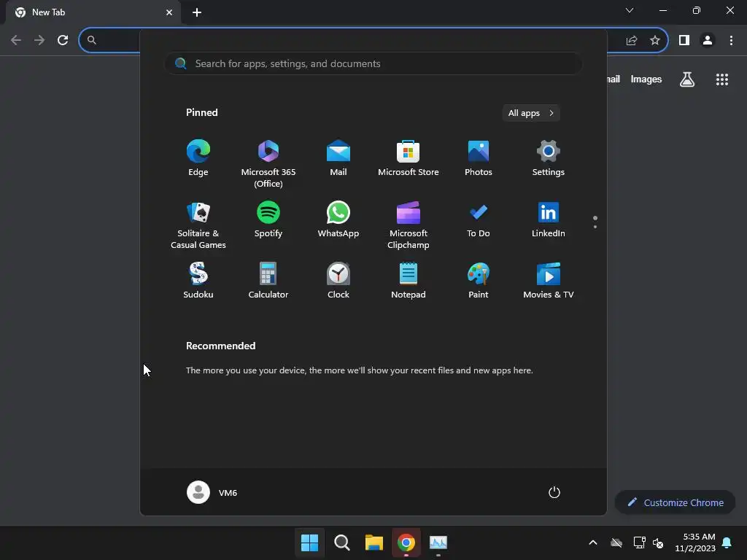Open Microsoft Clipchamp
The image size is (747, 560).
tap(409, 225)
